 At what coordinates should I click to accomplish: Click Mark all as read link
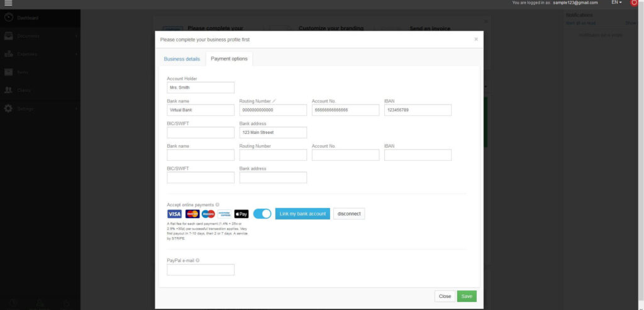[x=580, y=23]
